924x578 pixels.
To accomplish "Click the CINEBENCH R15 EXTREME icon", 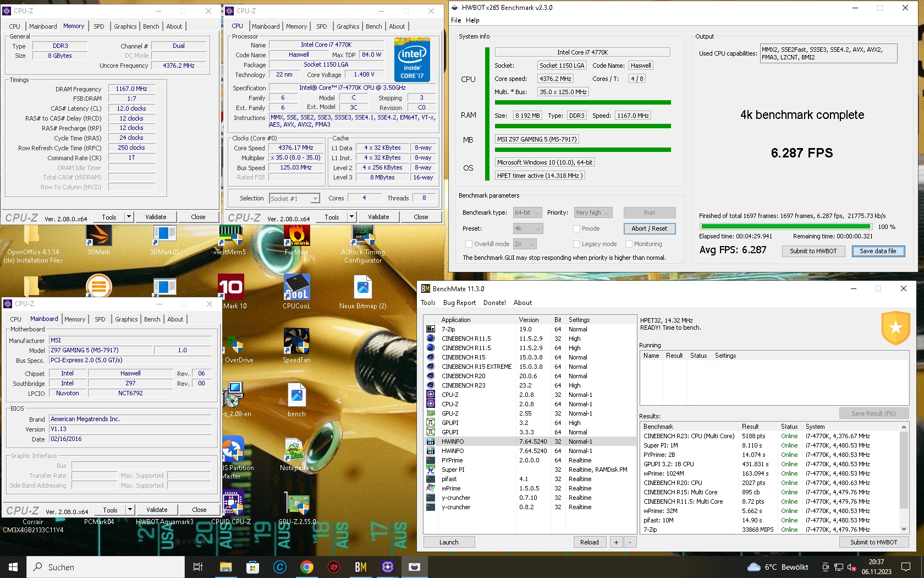I will coord(431,367).
